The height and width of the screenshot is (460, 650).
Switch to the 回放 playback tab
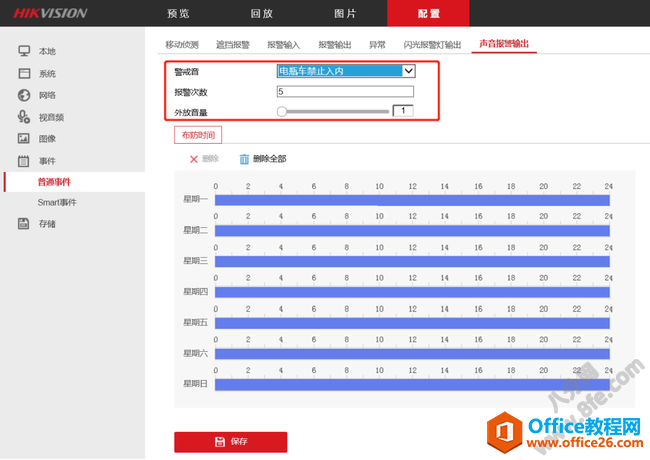262,14
